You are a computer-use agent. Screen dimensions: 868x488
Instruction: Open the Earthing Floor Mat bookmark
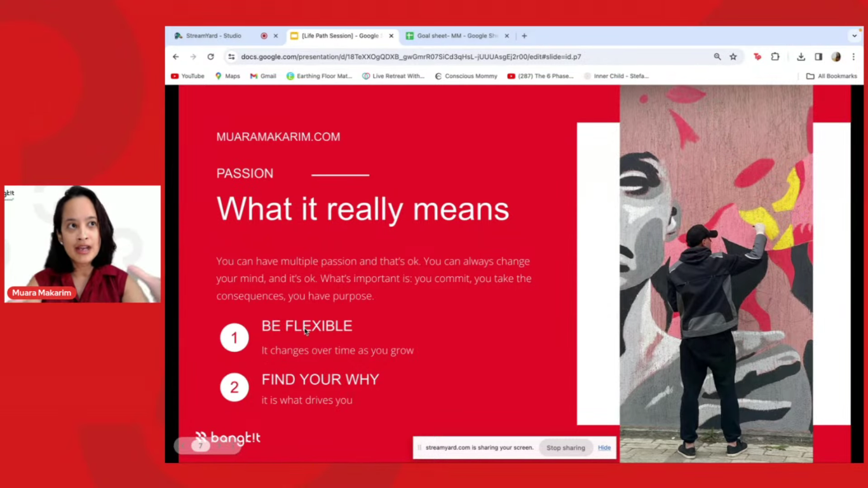click(x=319, y=76)
